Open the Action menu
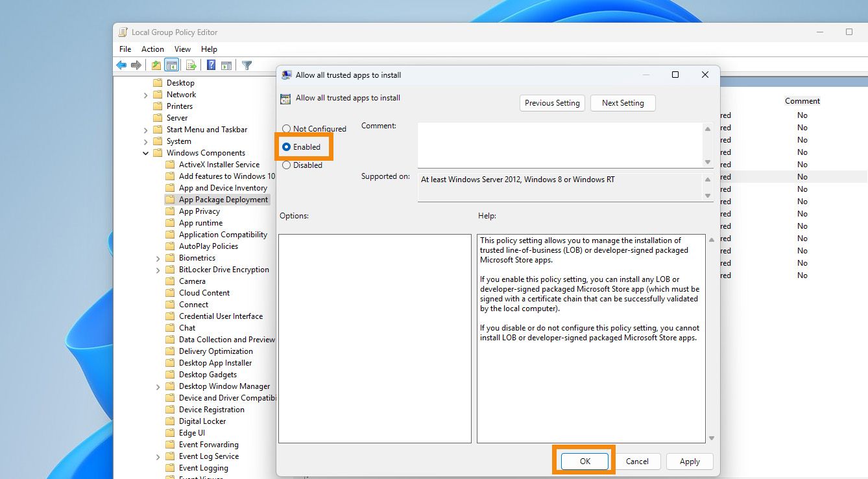Viewport: 868px width, 479px height. (152, 49)
